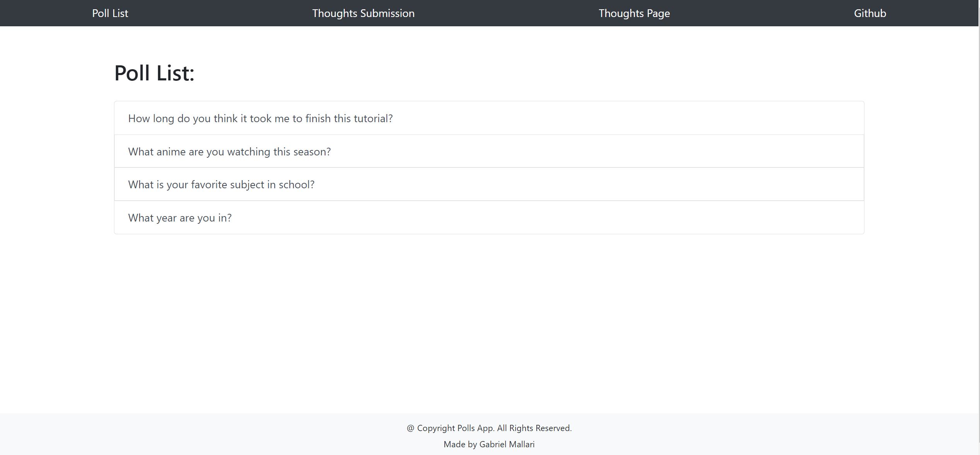Click the 'Poll List:' page heading

click(154, 73)
